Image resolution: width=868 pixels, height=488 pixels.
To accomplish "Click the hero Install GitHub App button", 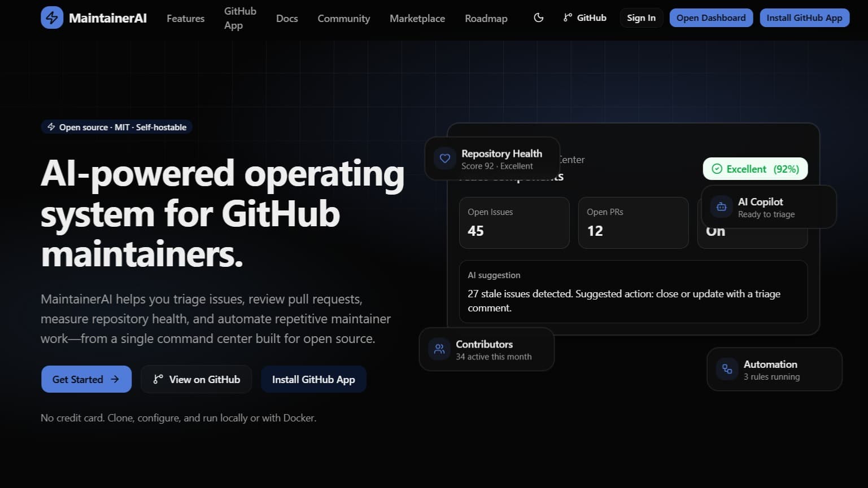I will click(313, 379).
